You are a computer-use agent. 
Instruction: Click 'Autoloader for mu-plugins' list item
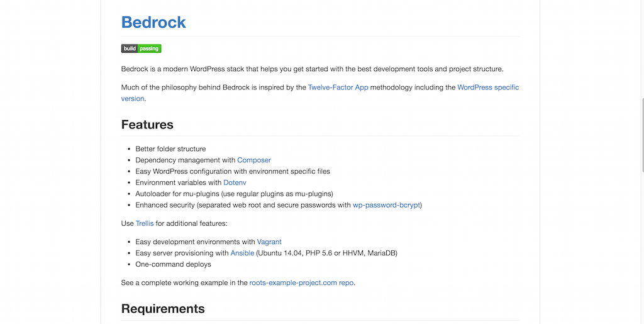click(234, 193)
